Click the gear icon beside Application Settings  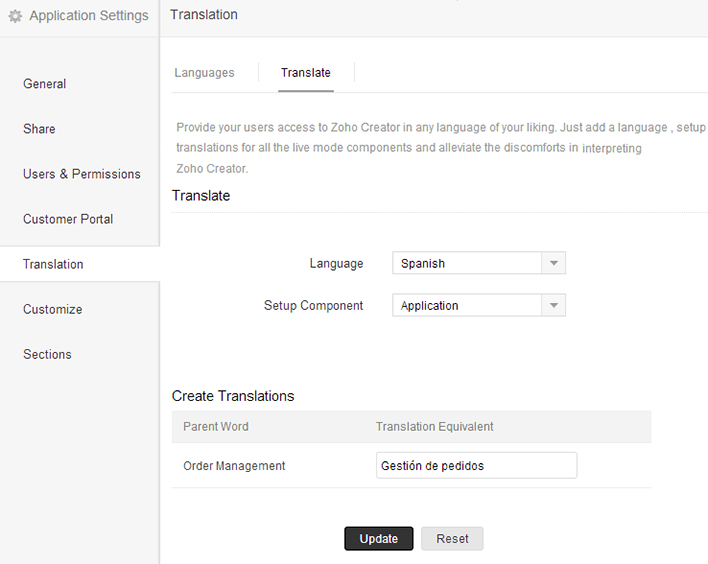click(15, 16)
